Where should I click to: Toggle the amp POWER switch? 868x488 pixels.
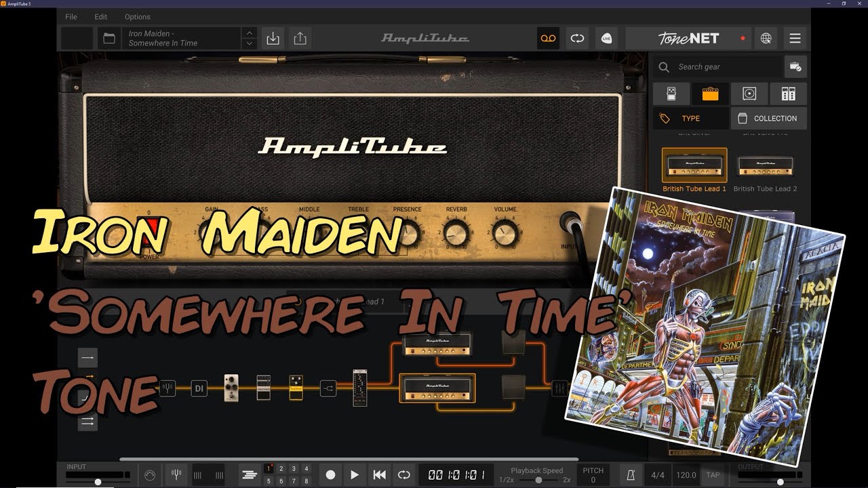coord(149,232)
